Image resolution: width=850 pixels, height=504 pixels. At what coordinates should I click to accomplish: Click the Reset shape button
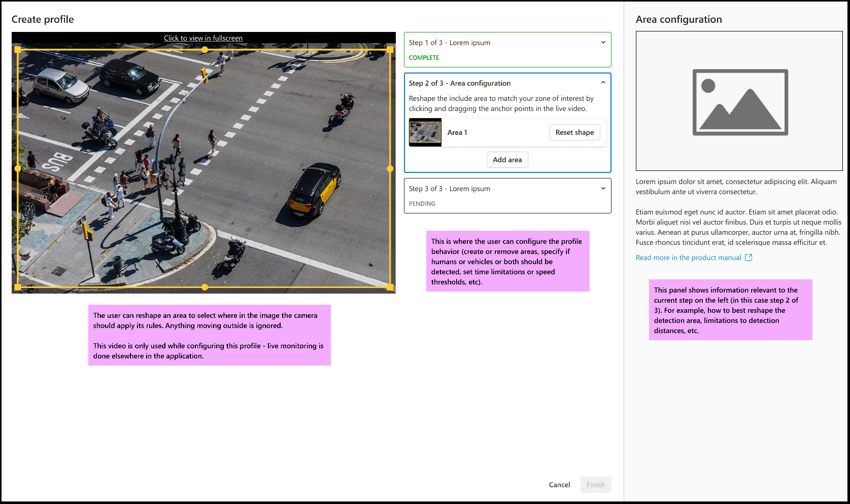574,132
